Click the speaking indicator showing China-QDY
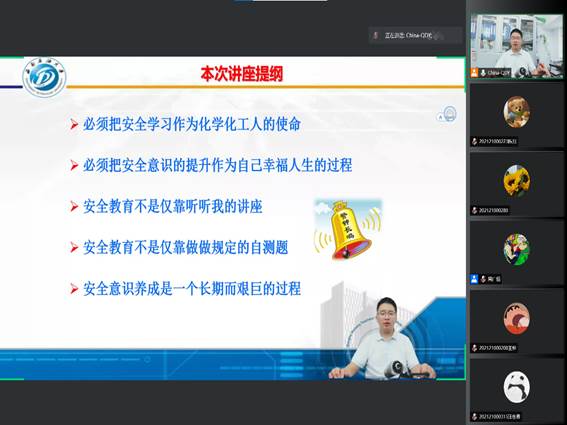The height and width of the screenshot is (425, 567). pos(415,35)
